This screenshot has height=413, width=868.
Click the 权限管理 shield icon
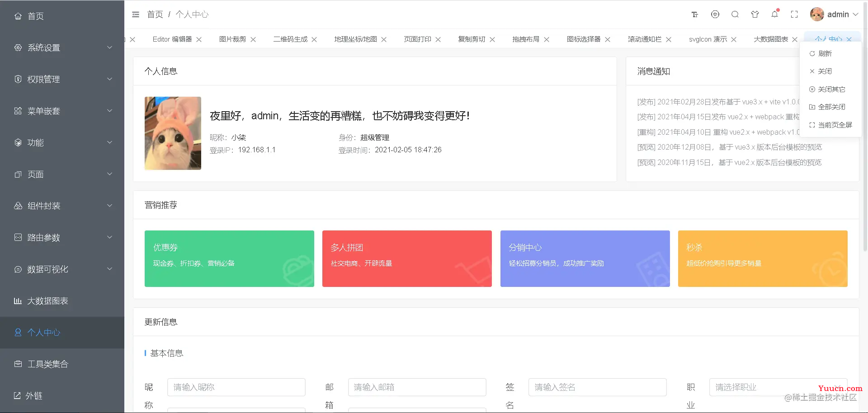(x=18, y=80)
